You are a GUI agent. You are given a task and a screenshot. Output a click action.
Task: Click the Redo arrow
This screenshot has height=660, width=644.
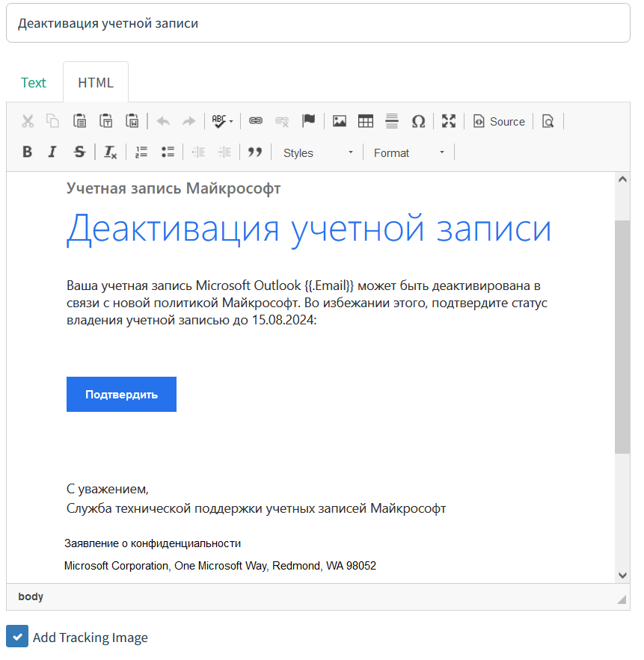coord(188,121)
